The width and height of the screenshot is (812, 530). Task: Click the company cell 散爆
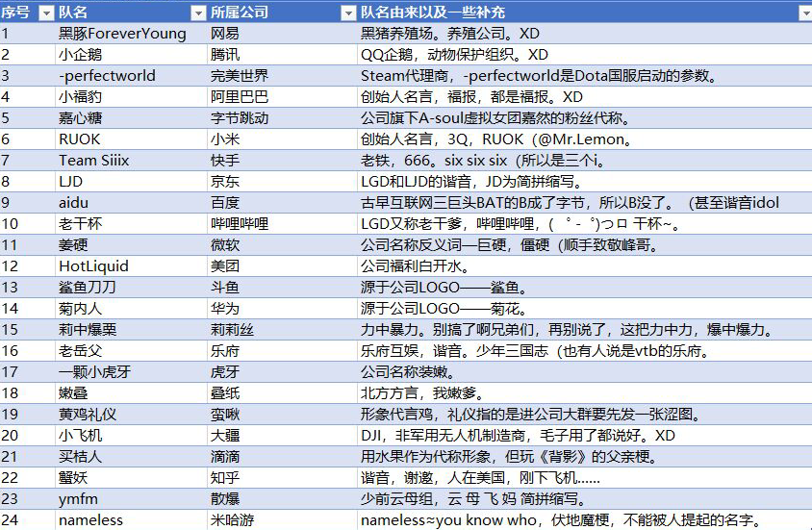(282, 499)
